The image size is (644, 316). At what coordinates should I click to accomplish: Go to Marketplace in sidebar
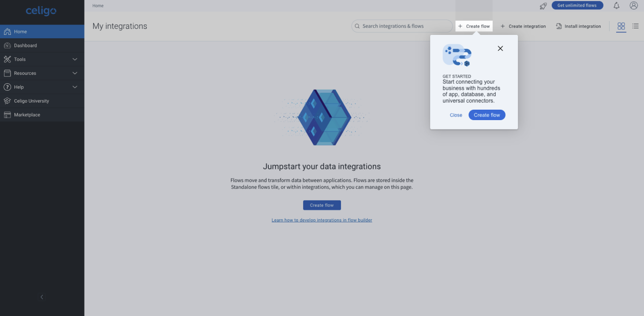coord(27,115)
